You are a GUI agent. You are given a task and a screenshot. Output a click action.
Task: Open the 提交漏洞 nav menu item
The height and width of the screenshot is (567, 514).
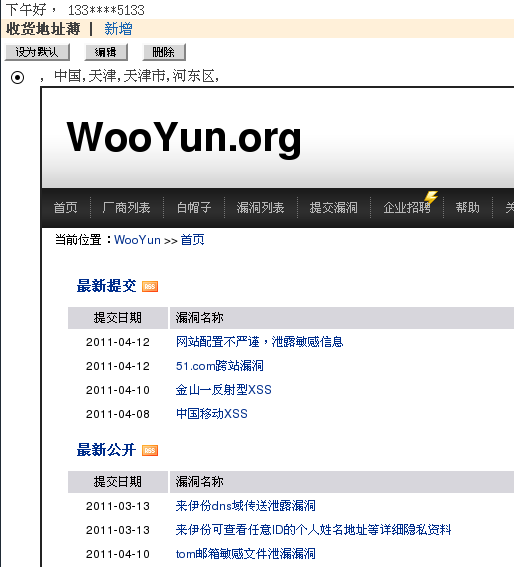334,208
